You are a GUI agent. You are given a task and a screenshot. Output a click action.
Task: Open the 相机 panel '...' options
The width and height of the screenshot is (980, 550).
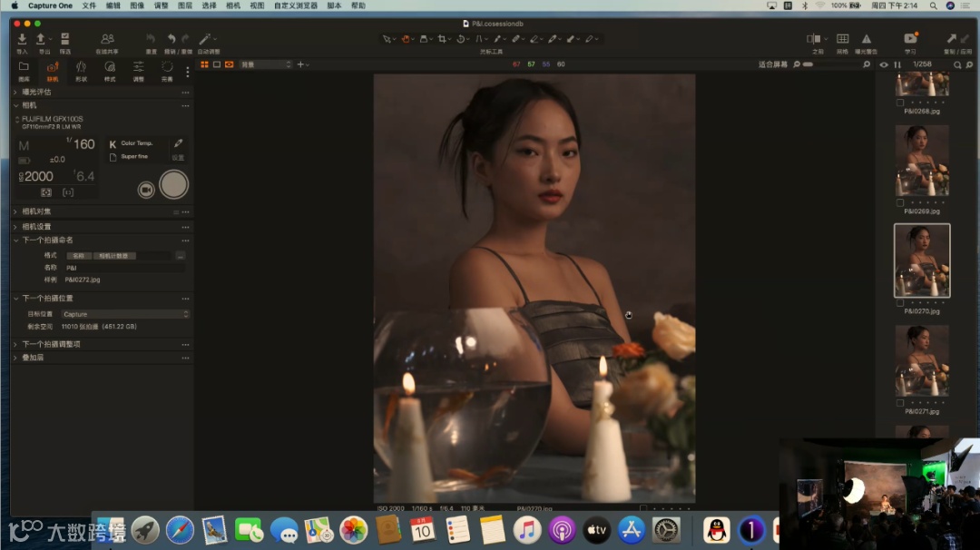click(x=186, y=105)
